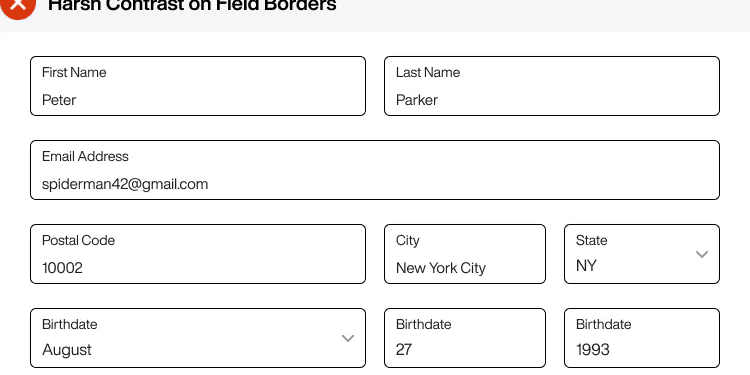Click the 'spiderman42@gmail.com' email text
Image resolution: width=750 pixels, height=375 pixels.
tap(125, 184)
